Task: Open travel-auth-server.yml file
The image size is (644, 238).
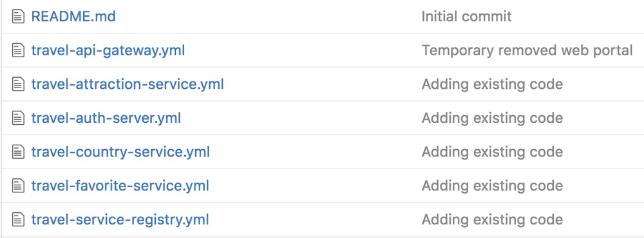Action: pos(106,118)
